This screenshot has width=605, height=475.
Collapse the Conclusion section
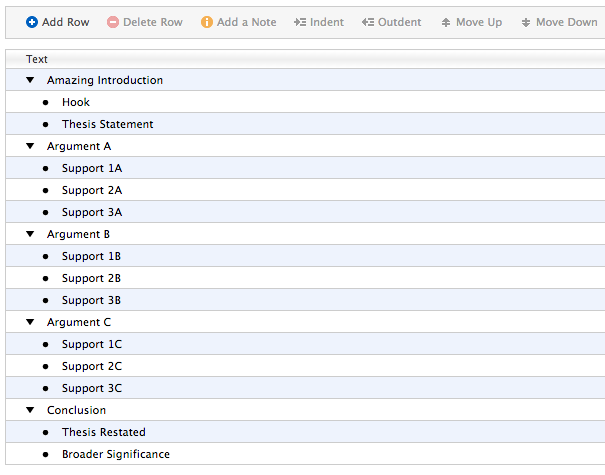[x=30, y=410]
